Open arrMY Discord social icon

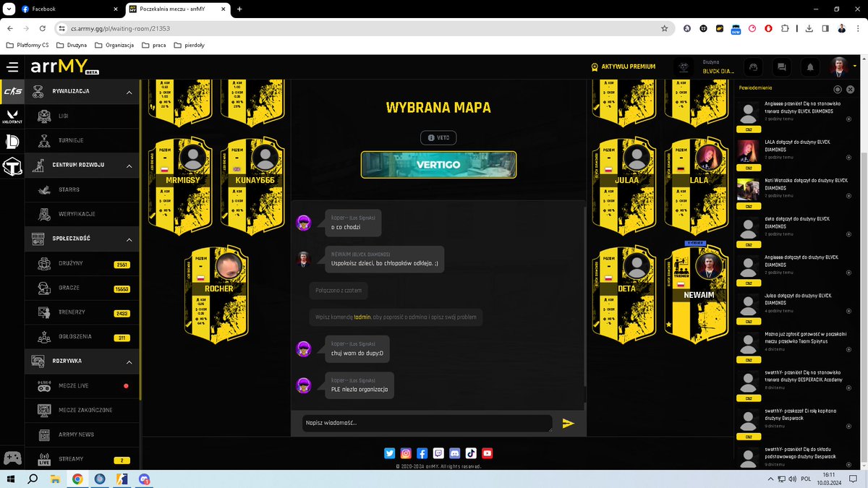[455, 453]
